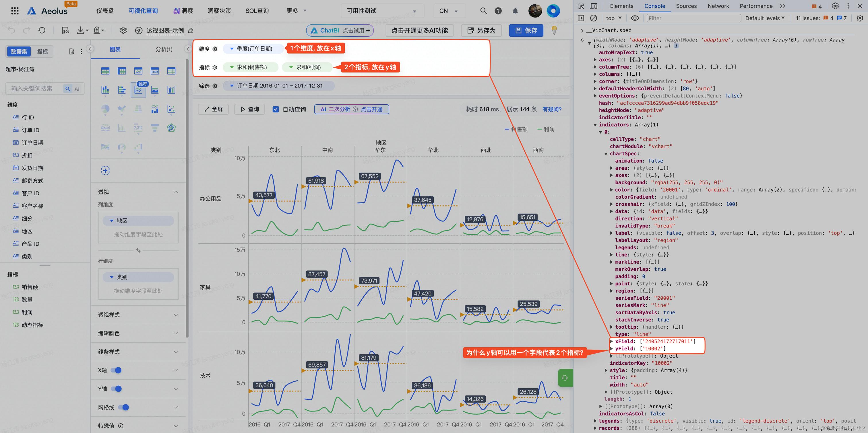This screenshot has width=868, height=433.
Task: Click the undo arrow icon
Action: 12,30
